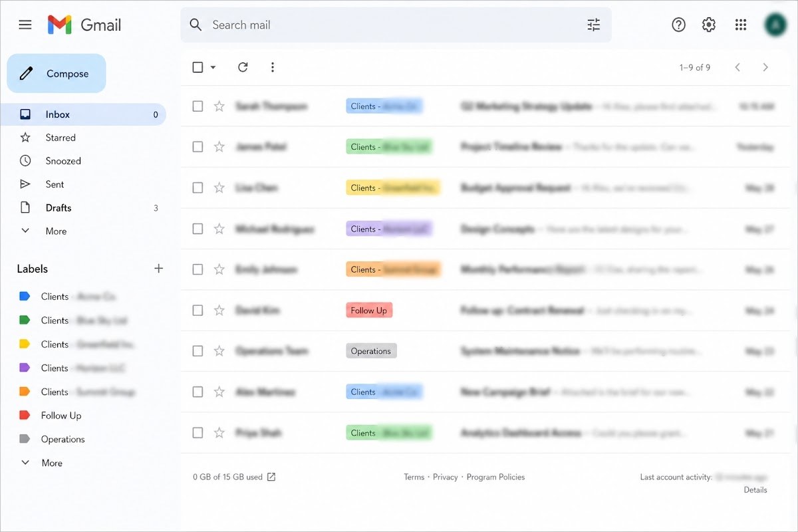The width and height of the screenshot is (798, 532).
Task: Click the Compose button
Action: pyautogui.click(x=57, y=74)
